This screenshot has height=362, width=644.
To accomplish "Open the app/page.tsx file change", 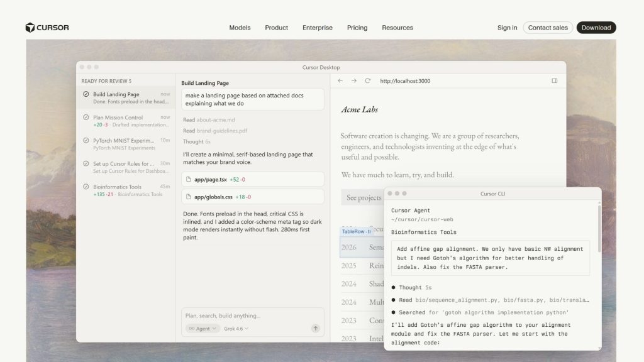I will tap(253, 179).
